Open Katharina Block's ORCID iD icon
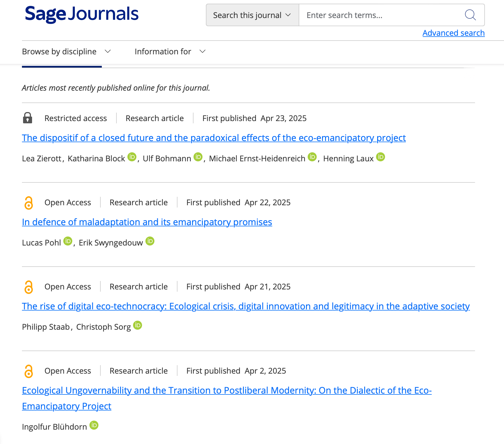 point(132,157)
